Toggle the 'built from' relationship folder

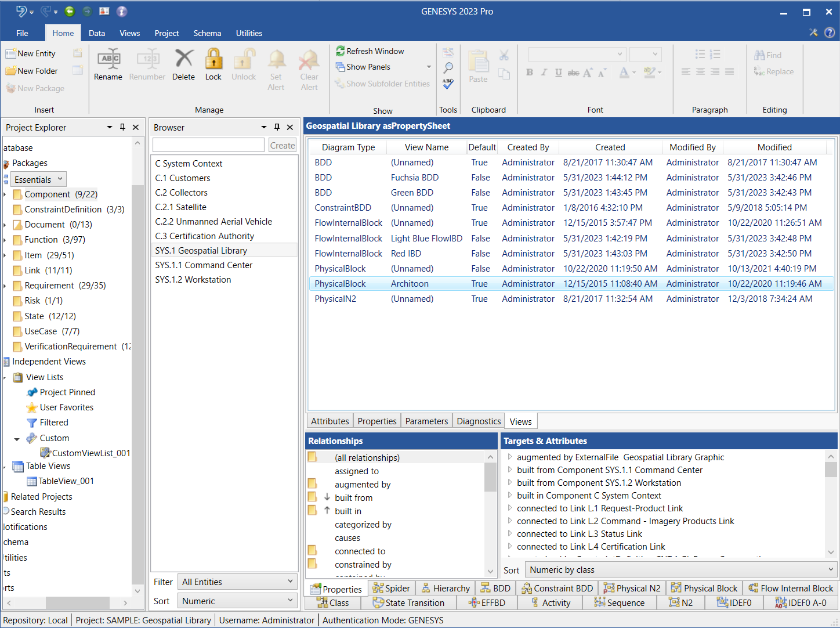(x=313, y=497)
